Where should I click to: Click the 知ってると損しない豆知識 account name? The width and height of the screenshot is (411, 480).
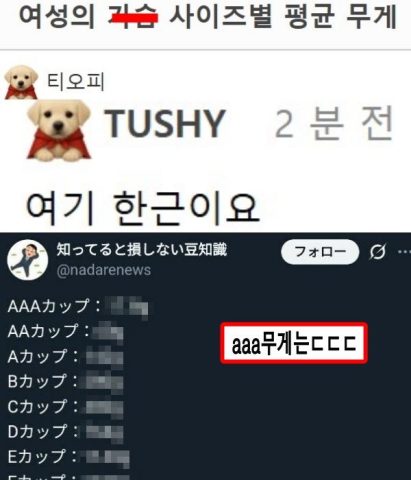(142, 249)
